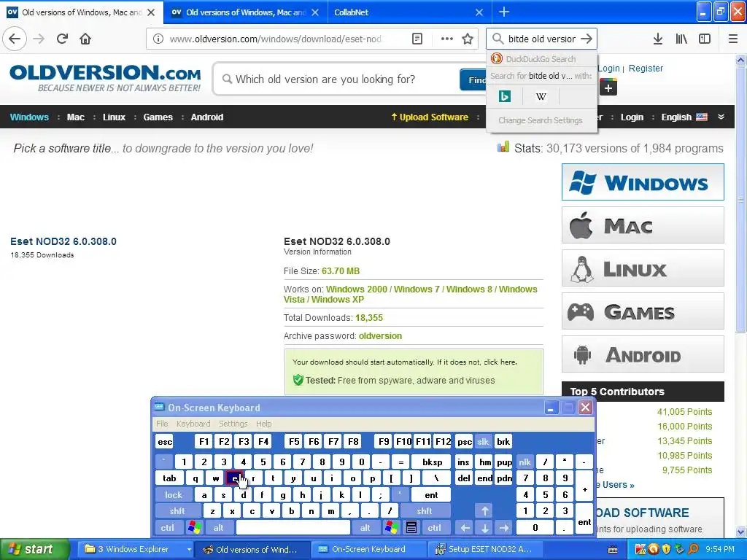Click the Windows Start button
The image size is (747, 560).
pyautogui.click(x=34, y=549)
